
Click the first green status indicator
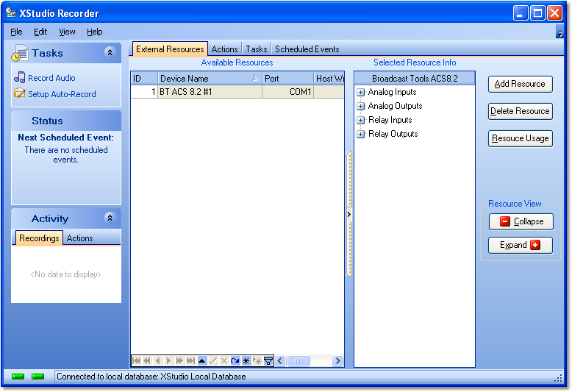[18, 377]
